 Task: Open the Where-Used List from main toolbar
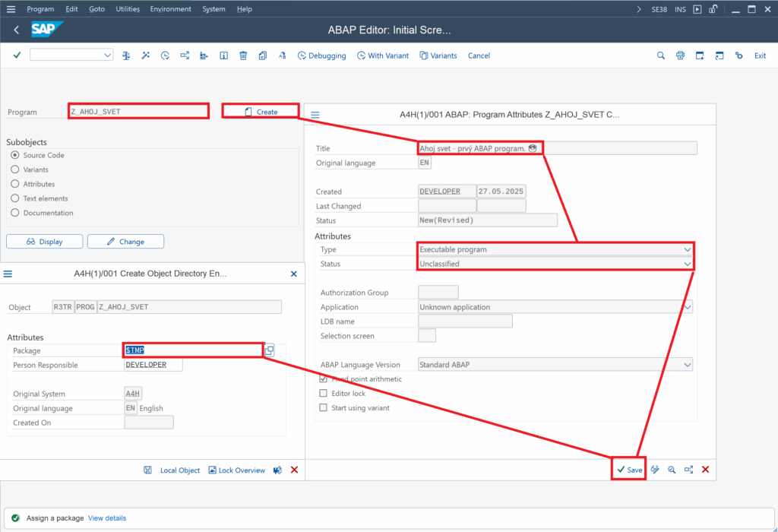pos(185,55)
